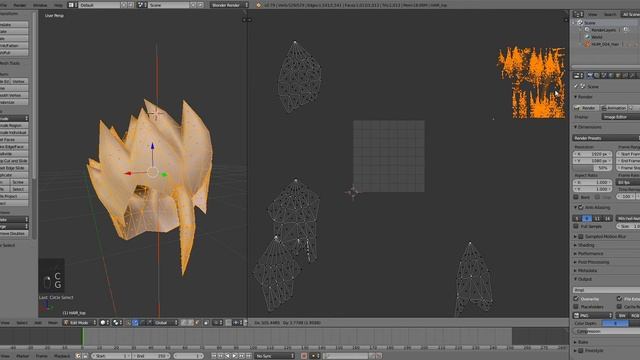Open the No Sync dropdown in timeline
The height and width of the screenshot is (360, 640).
click(274, 356)
